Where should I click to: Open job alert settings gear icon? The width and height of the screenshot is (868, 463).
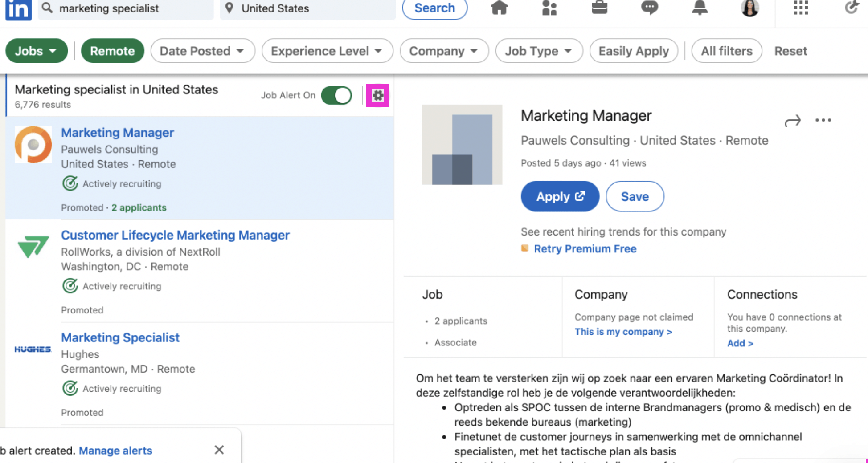(378, 95)
